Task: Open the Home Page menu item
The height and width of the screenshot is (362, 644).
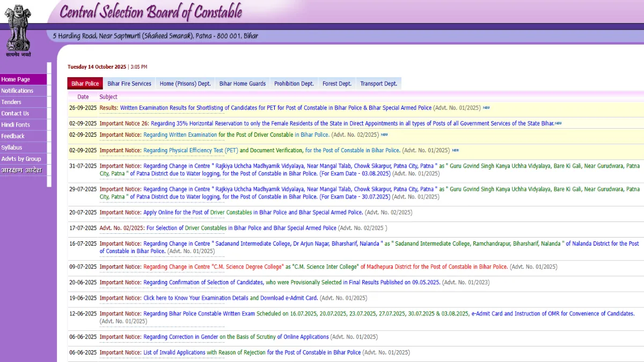Action: [23, 79]
